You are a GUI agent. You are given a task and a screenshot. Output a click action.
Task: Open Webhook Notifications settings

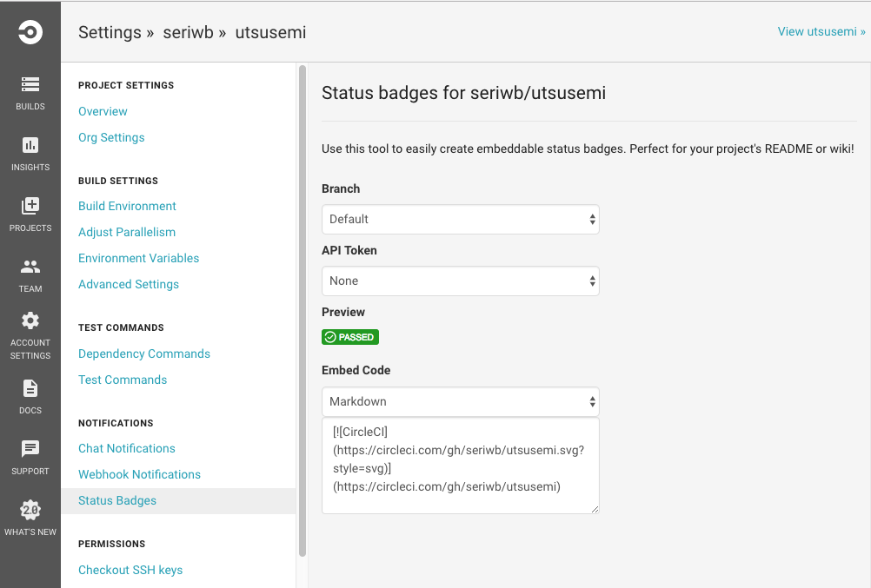(139, 475)
